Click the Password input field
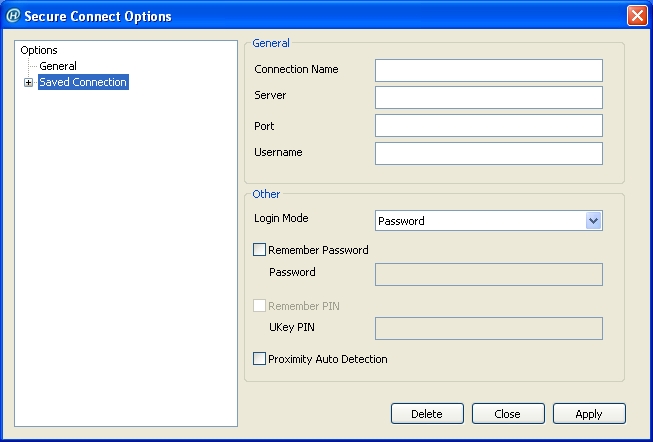 [x=488, y=275]
